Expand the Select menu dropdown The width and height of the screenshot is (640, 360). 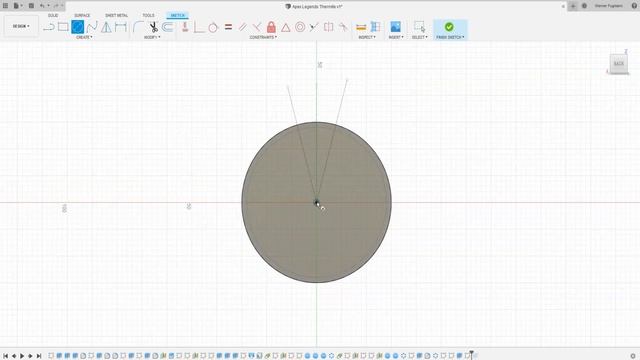(420, 37)
